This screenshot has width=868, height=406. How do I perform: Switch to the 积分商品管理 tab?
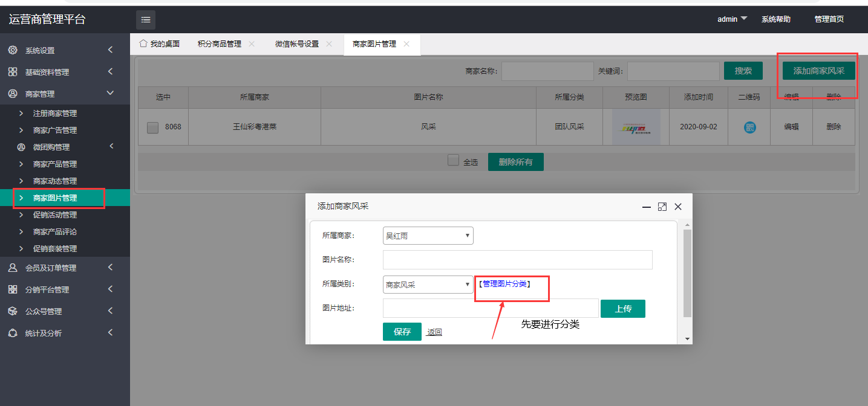[x=219, y=44]
